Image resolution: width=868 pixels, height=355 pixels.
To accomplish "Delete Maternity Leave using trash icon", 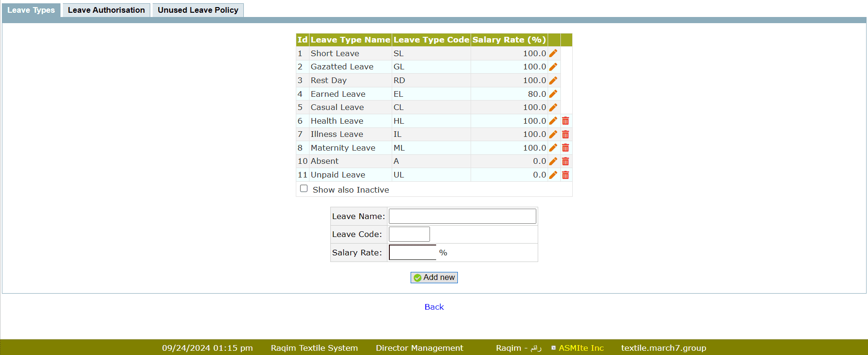I will 565,148.
